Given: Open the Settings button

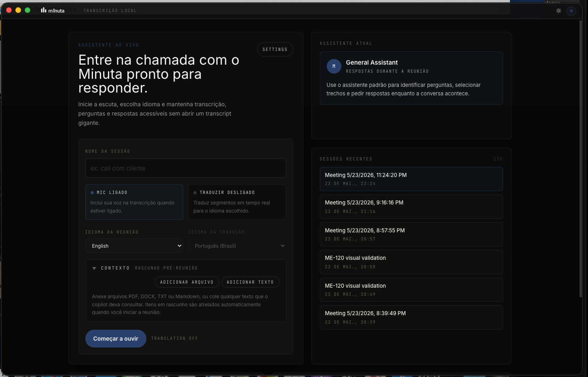Looking at the screenshot, I should click(275, 49).
